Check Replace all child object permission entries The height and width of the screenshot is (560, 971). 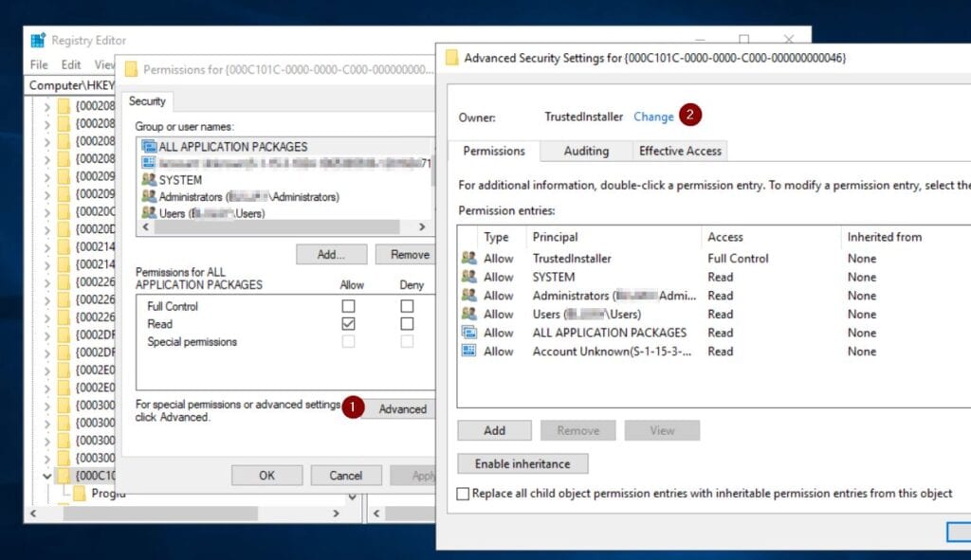click(463, 493)
